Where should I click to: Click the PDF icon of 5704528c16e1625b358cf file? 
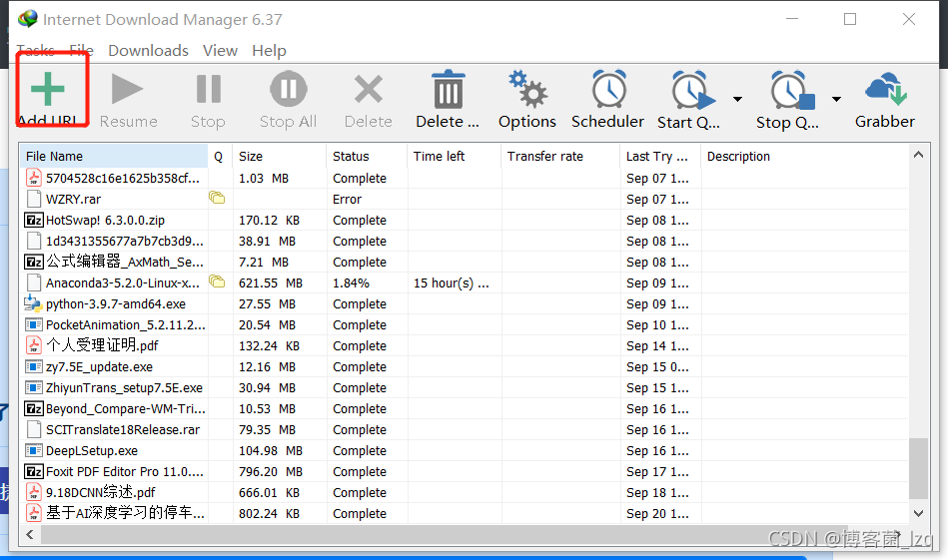(34, 179)
